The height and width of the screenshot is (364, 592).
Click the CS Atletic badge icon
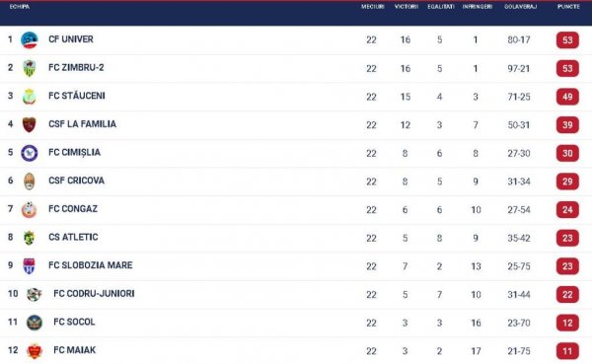click(x=29, y=238)
